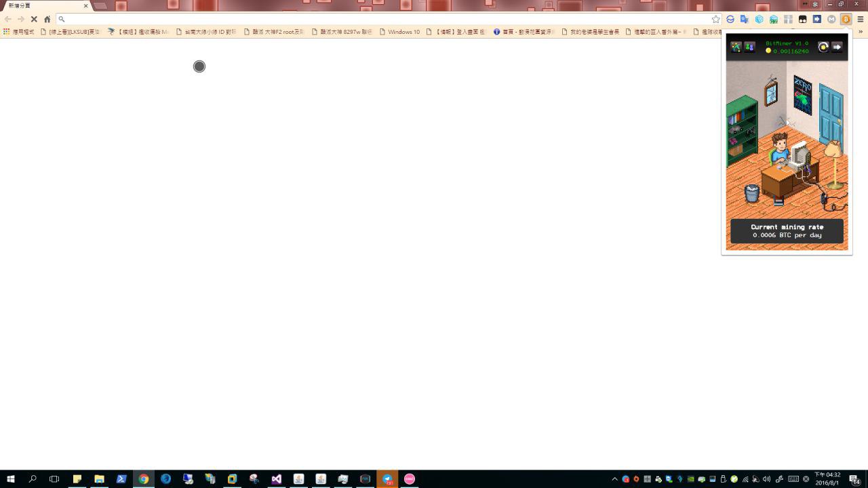This screenshot has height=488, width=868.
Task: Open the F2 root bookmark
Action: 274,32
